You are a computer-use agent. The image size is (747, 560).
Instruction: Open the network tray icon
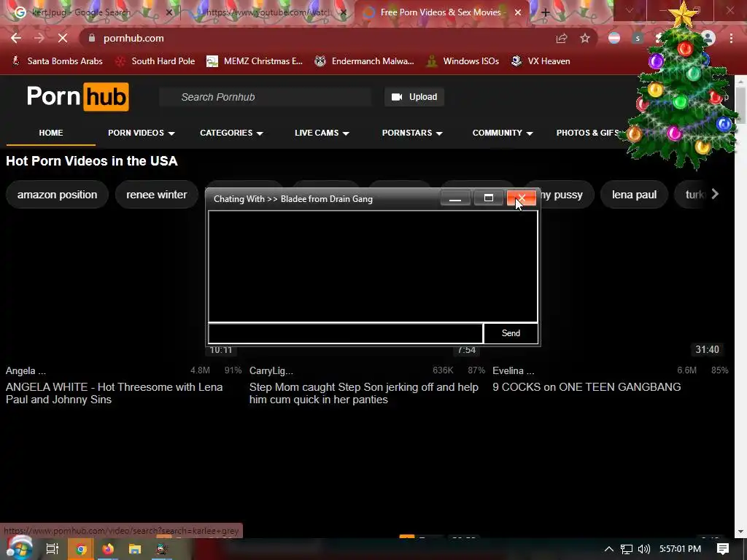tap(627, 549)
